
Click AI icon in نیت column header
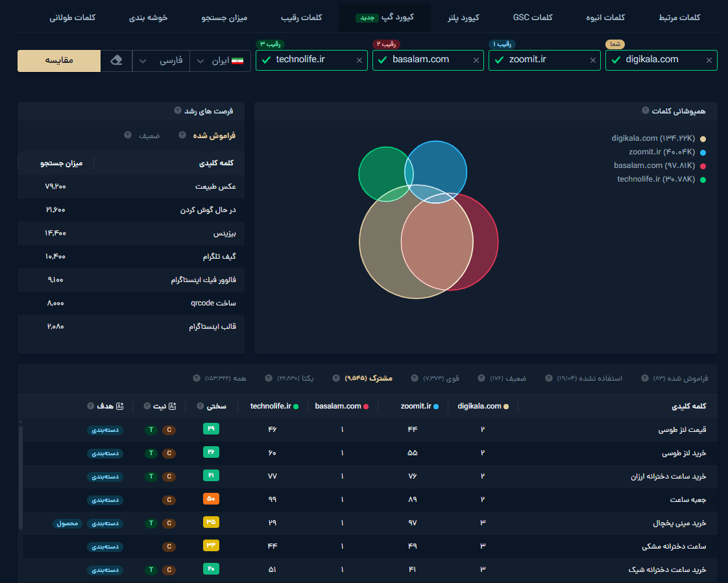[172, 406]
